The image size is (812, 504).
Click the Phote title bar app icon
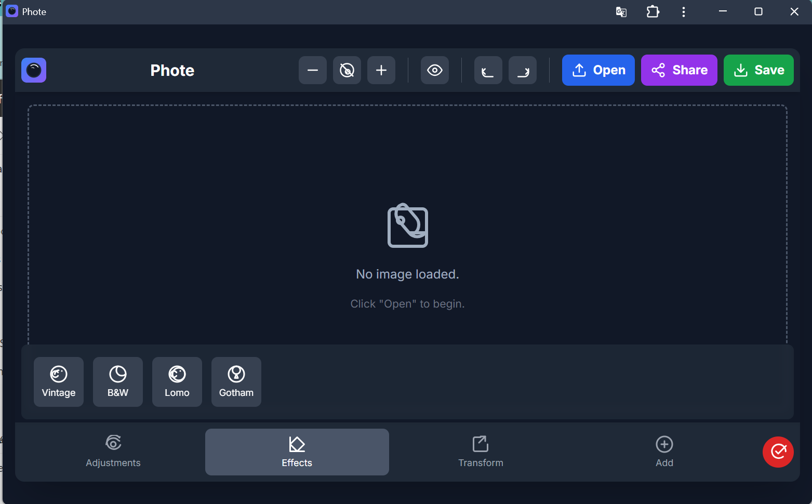click(x=12, y=11)
